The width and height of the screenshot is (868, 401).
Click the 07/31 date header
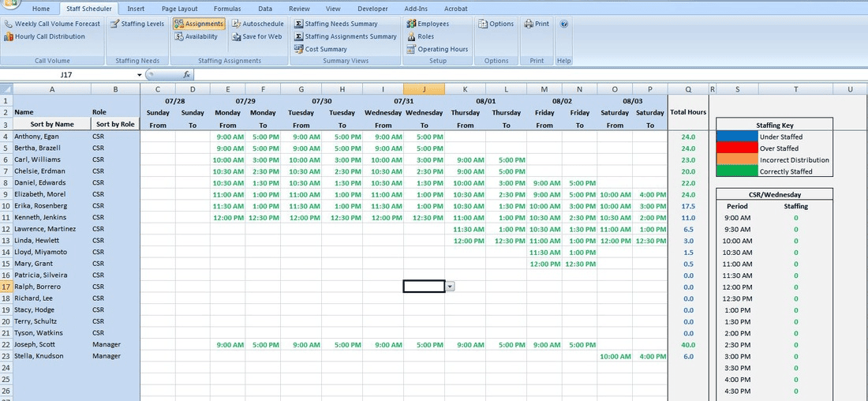pyautogui.click(x=403, y=101)
